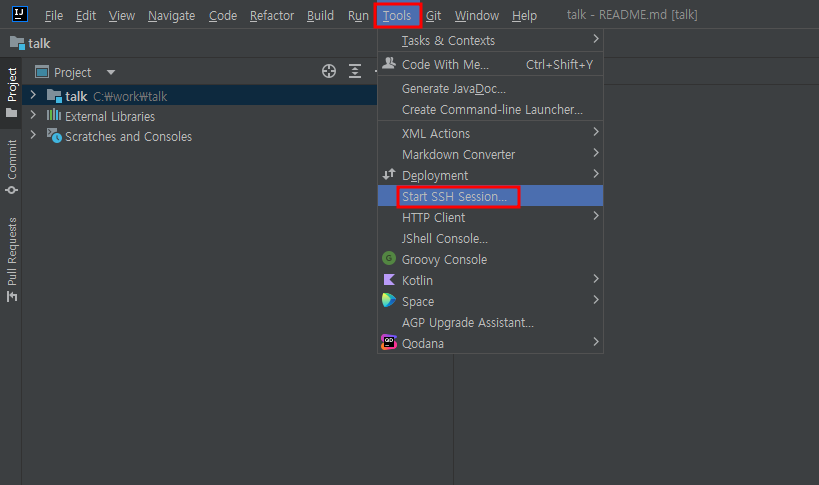This screenshot has height=485, width=819.
Task: Open the Pull Requests tool window tab
Action: pyautogui.click(x=11, y=259)
